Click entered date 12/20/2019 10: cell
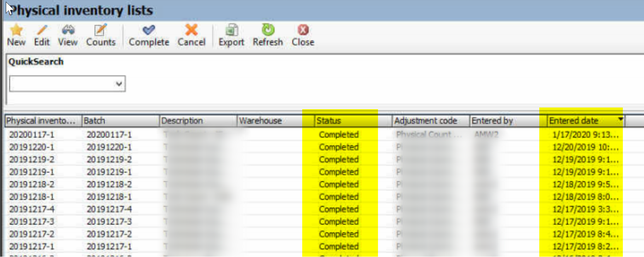The image size is (644, 257). tap(585, 147)
